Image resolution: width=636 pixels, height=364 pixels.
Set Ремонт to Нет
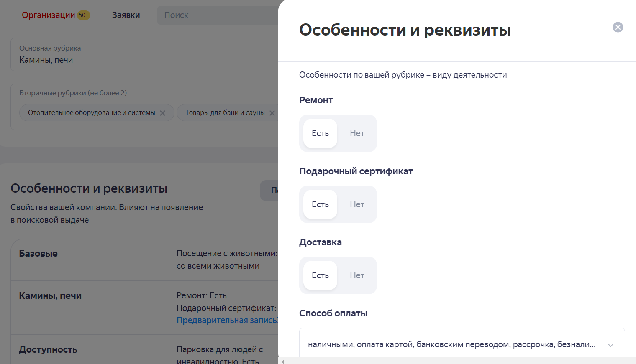[x=357, y=133]
